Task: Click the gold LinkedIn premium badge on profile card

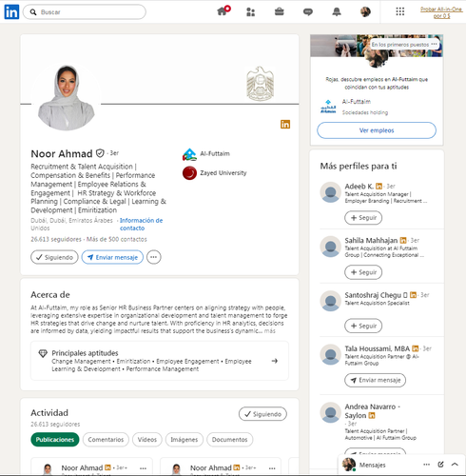Action: point(285,125)
